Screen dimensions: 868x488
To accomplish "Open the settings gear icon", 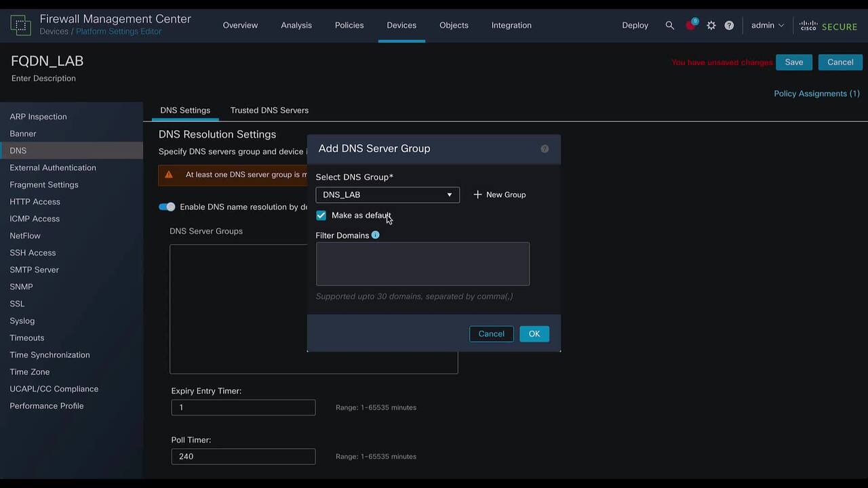I will point(711,25).
